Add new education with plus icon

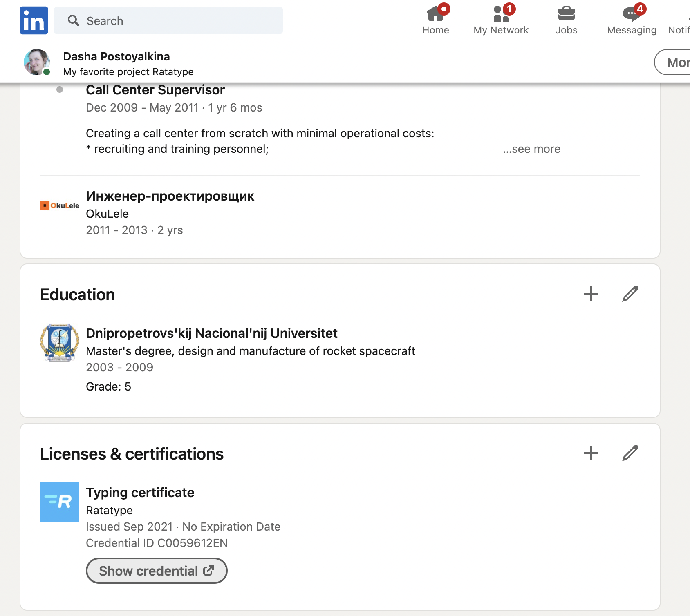point(591,294)
